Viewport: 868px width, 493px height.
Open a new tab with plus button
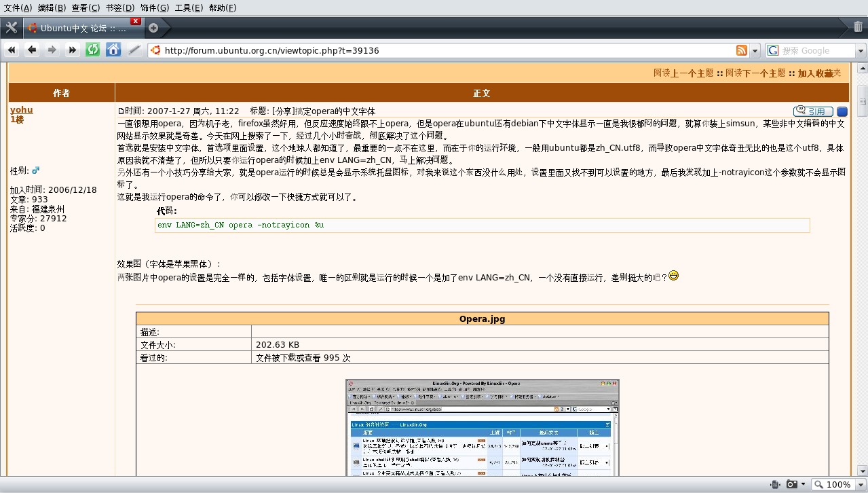pyautogui.click(x=153, y=28)
